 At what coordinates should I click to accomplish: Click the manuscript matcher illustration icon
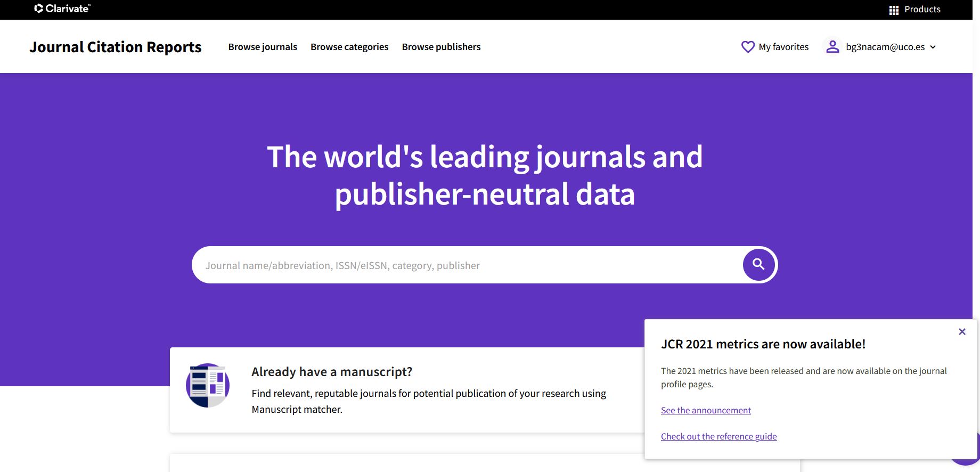click(208, 385)
